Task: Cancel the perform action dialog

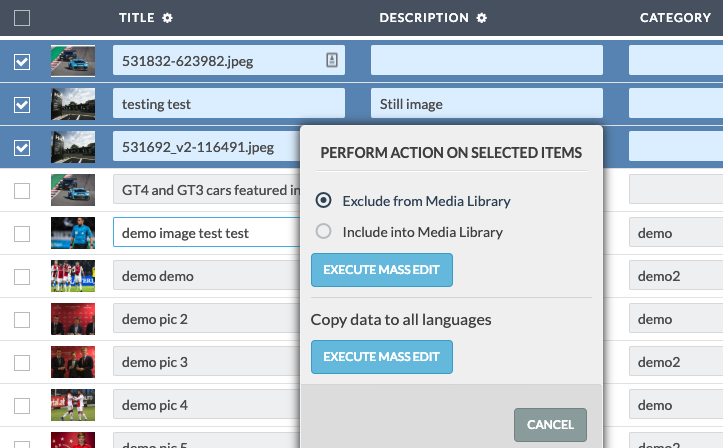Action: click(551, 425)
